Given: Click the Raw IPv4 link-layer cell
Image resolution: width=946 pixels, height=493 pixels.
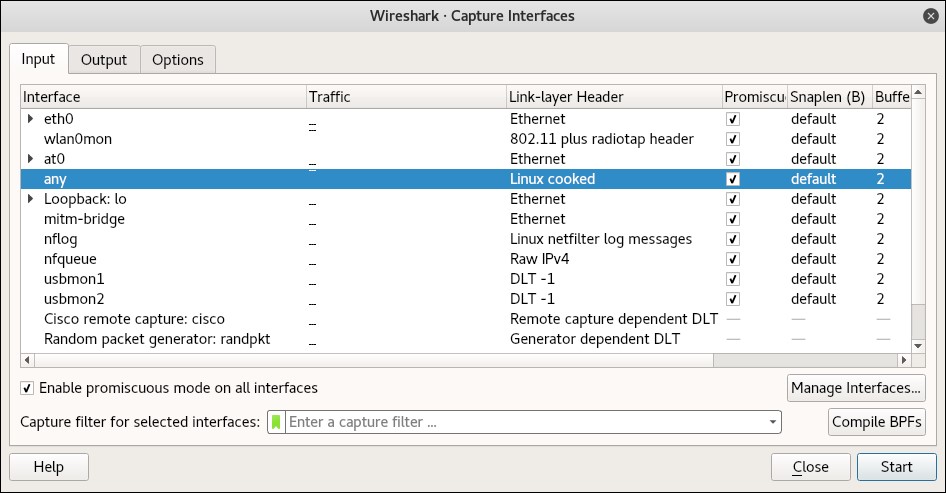Looking at the screenshot, I should pos(539,259).
